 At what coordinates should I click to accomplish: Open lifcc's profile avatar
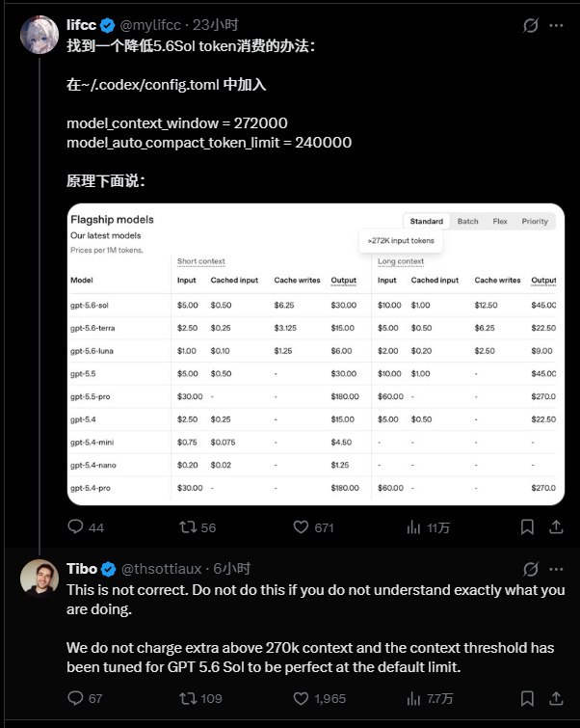pyautogui.click(x=40, y=35)
